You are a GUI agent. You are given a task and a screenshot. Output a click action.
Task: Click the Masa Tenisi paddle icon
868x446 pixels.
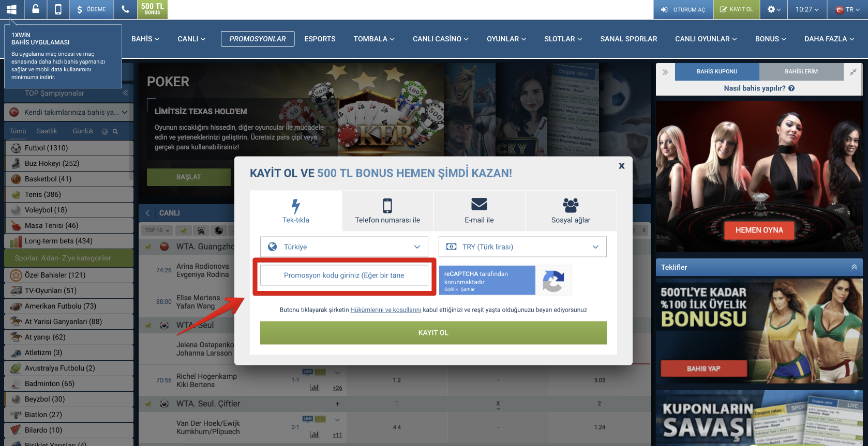16,225
